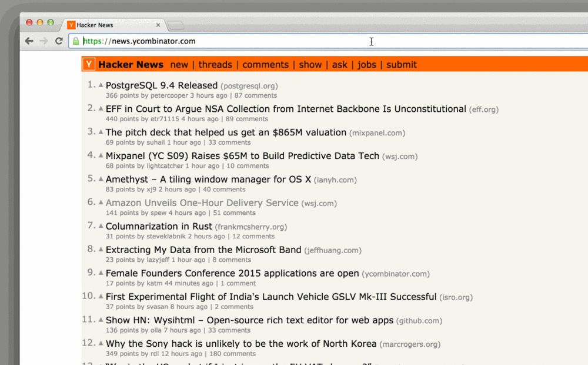Click '1 comment' on Female Founders story

point(238,284)
